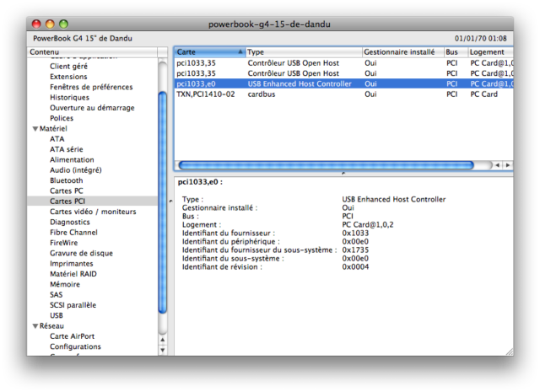Click the Contenu sidebar header
540x392 pixels.
(92, 52)
